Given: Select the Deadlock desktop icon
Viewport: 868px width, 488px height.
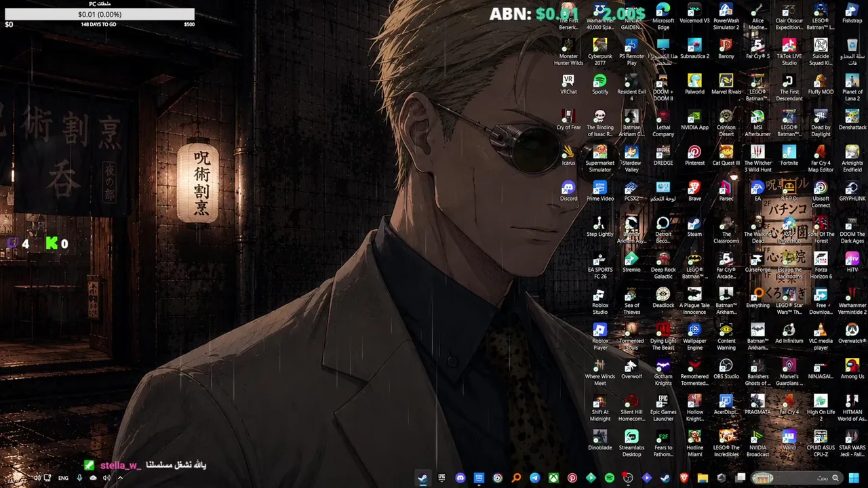Looking at the screenshot, I should tap(663, 298).
